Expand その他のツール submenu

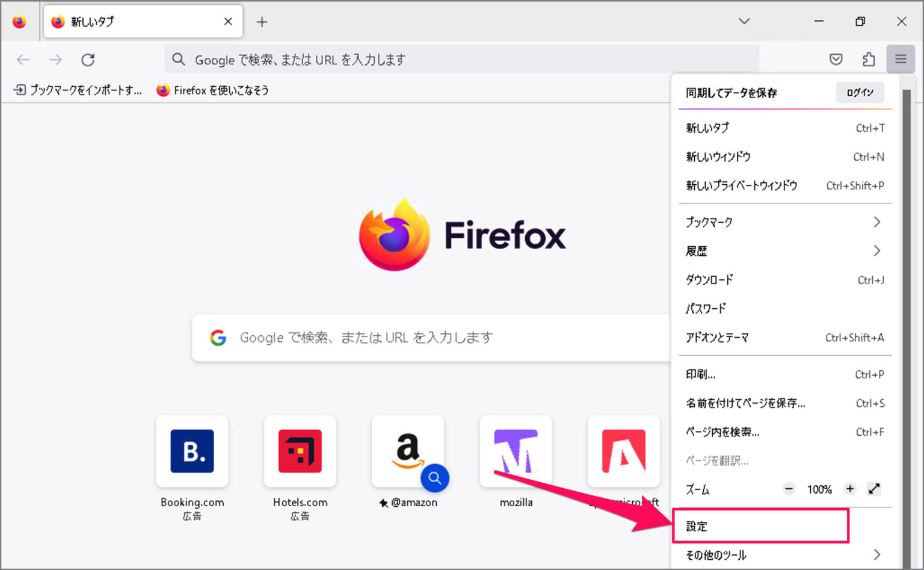click(x=784, y=555)
